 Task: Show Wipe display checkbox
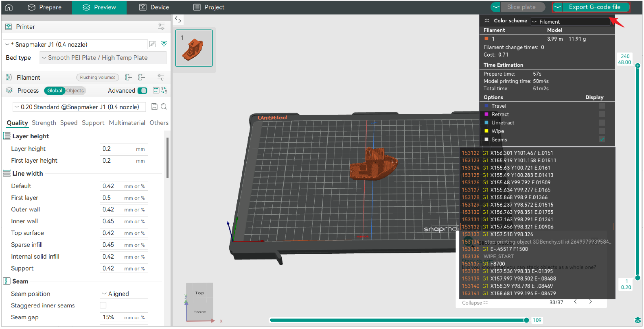click(602, 131)
